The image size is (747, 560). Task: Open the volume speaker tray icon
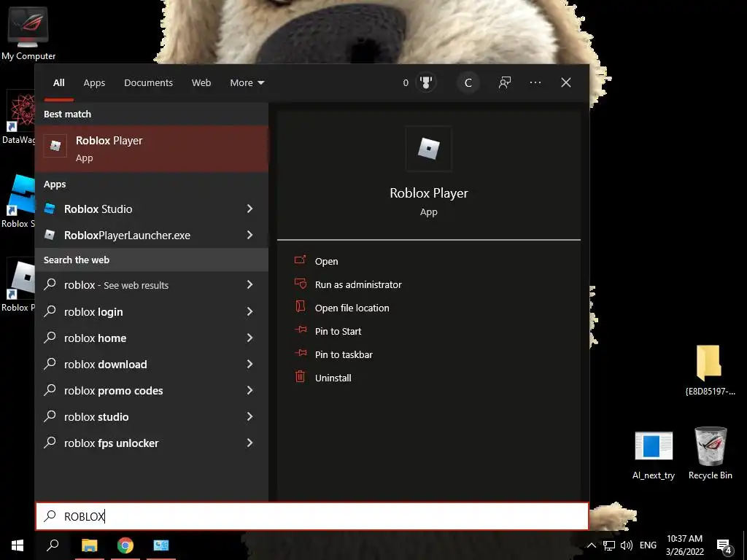pos(627,545)
